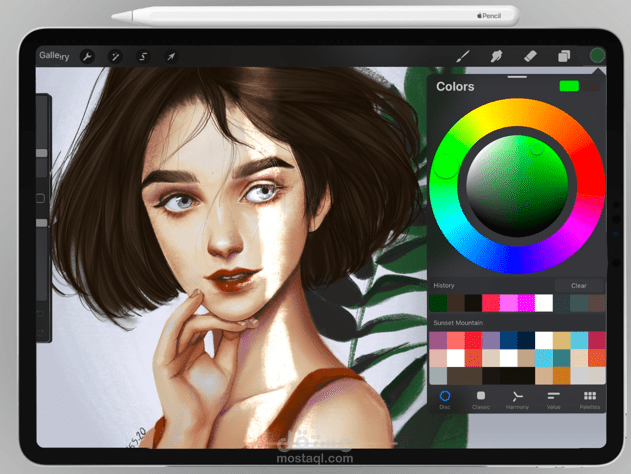Choose the red swatch in History

pyautogui.click(x=491, y=303)
